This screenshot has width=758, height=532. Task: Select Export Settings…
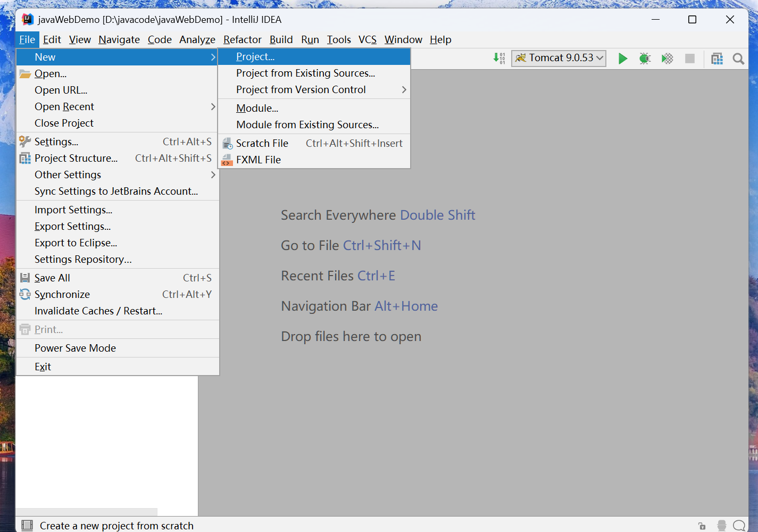[118, 226]
